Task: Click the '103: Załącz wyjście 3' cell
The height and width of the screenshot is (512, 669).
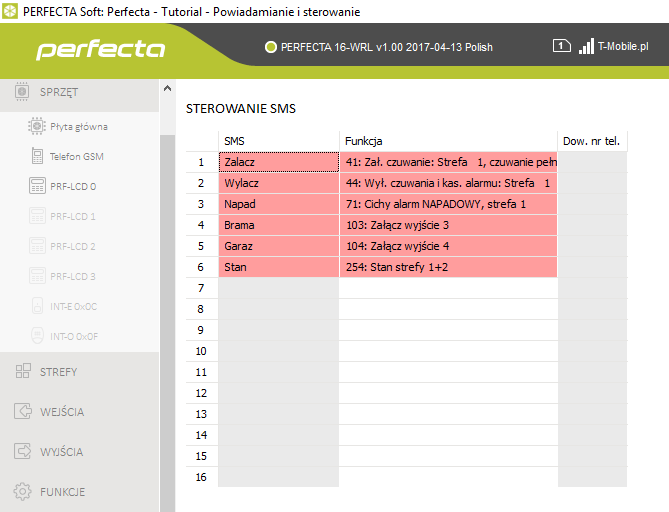Action: (x=448, y=225)
